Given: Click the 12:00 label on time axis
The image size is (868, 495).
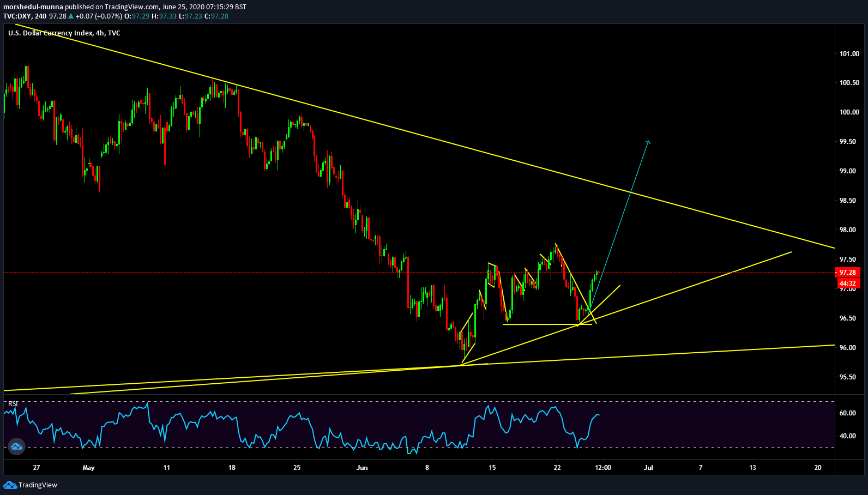Looking at the screenshot, I should [x=603, y=468].
